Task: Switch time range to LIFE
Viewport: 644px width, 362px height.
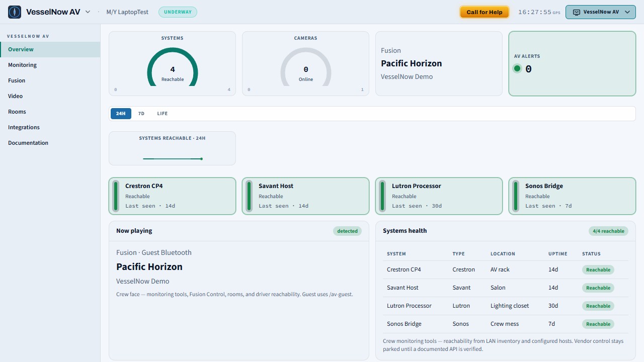Action: pos(162,114)
